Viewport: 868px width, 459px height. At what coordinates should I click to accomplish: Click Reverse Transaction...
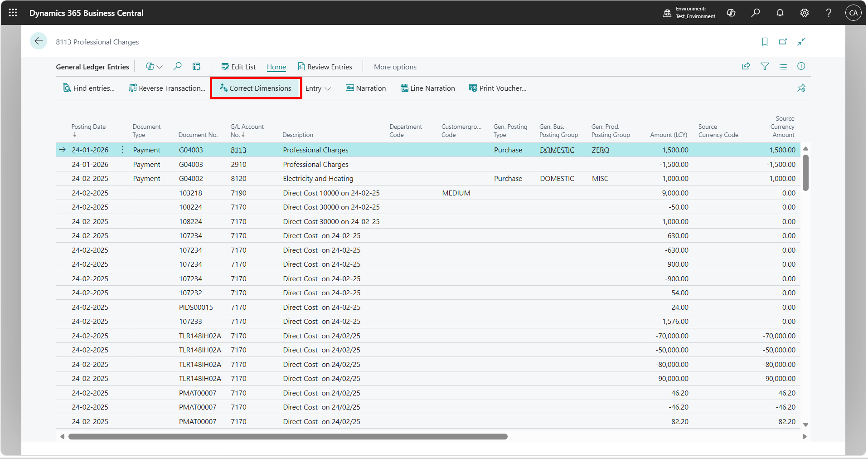167,88
